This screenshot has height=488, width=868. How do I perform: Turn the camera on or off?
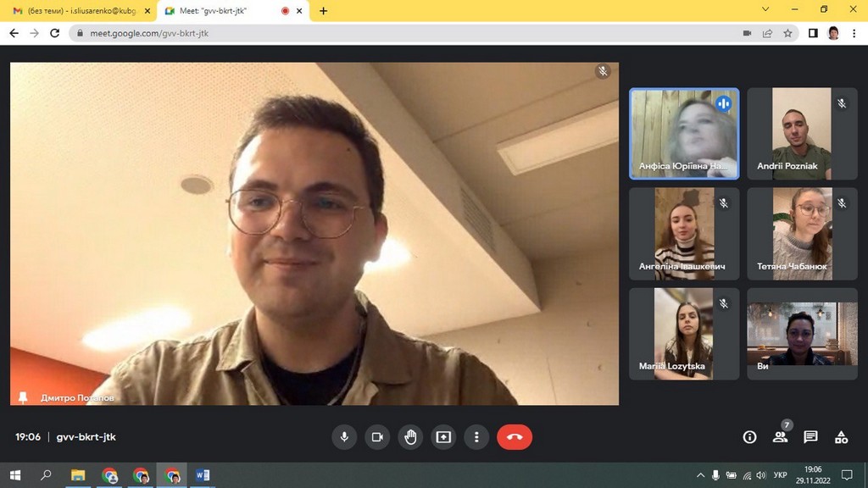pyautogui.click(x=377, y=437)
